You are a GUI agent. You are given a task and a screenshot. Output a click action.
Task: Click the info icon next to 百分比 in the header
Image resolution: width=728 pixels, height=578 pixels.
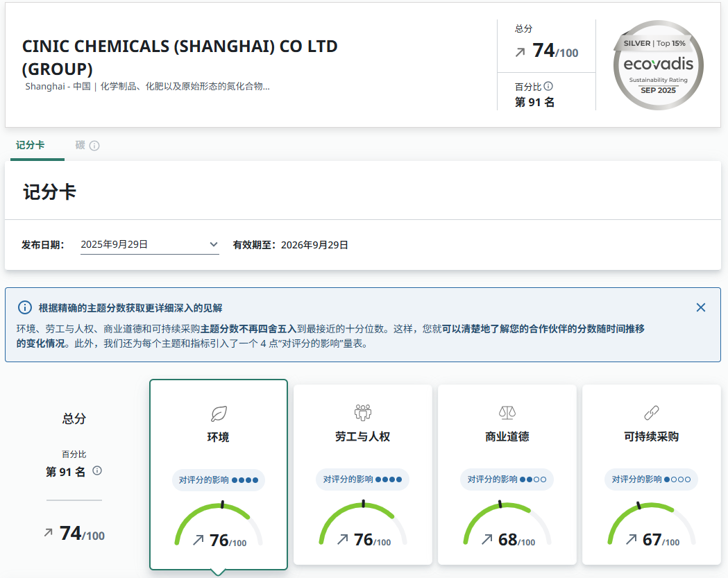[x=548, y=87]
